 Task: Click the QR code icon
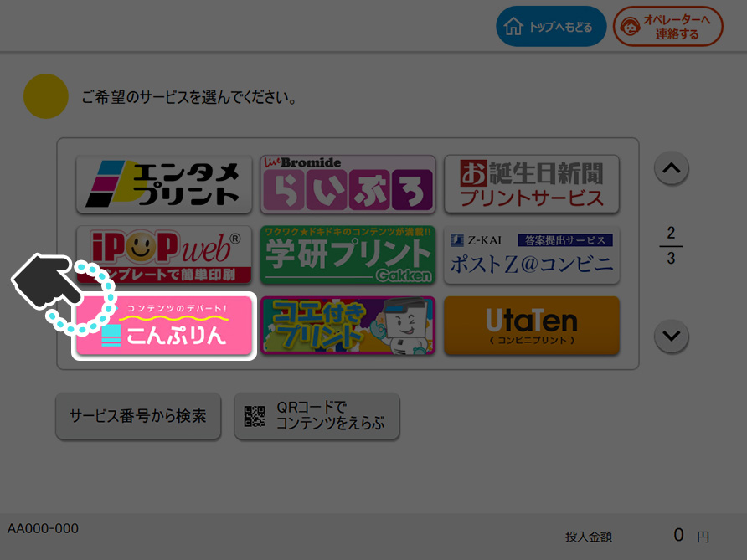point(255,416)
